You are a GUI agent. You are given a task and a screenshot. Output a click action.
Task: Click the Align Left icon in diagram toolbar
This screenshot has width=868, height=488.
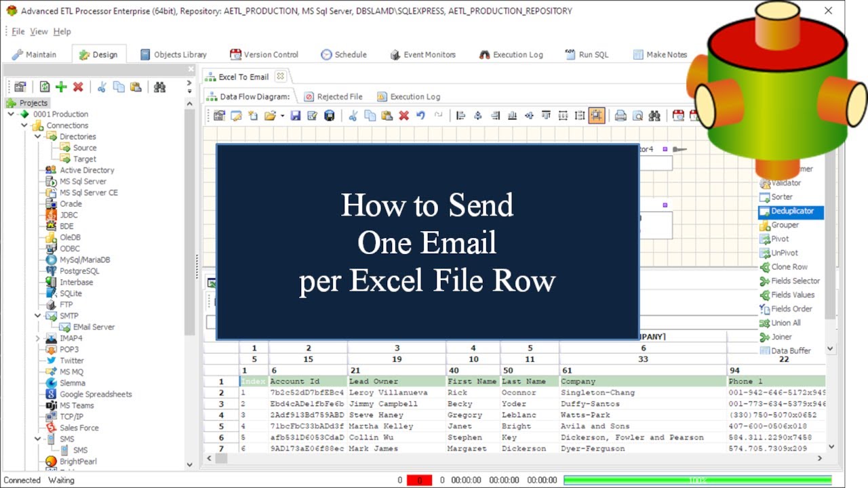point(461,116)
